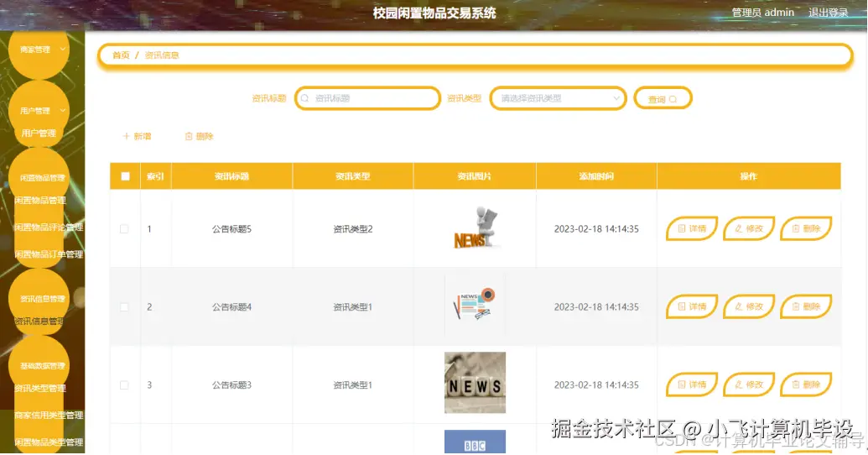Screen dimensions: 868x455
Task: Click the toolbar 删除 batch delete button
Action: pyautogui.click(x=200, y=136)
